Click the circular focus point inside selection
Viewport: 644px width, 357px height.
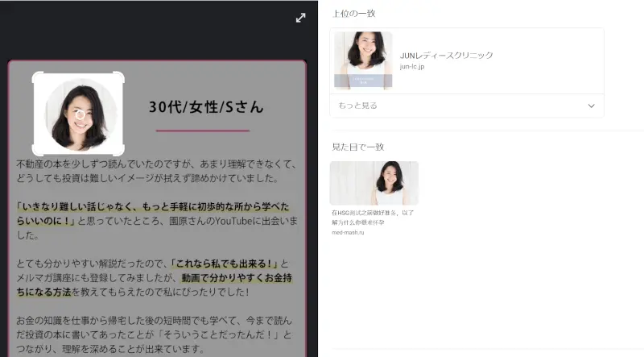click(79, 114)
